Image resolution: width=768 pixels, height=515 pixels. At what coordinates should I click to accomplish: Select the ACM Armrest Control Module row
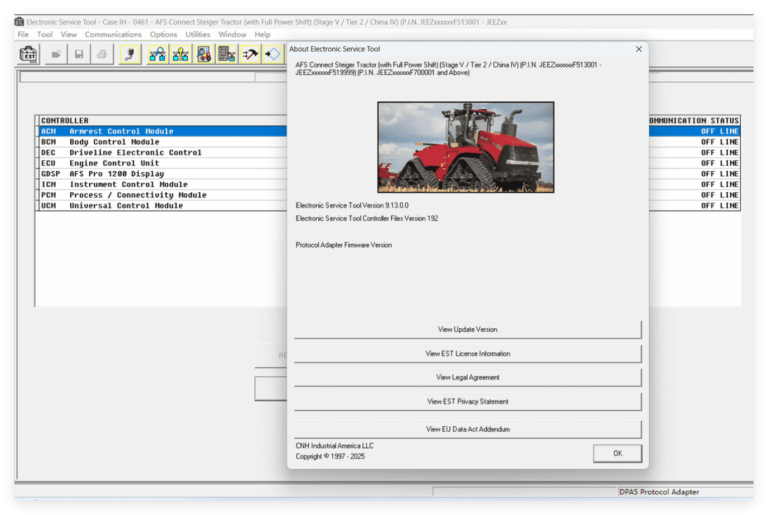[163, 131]
